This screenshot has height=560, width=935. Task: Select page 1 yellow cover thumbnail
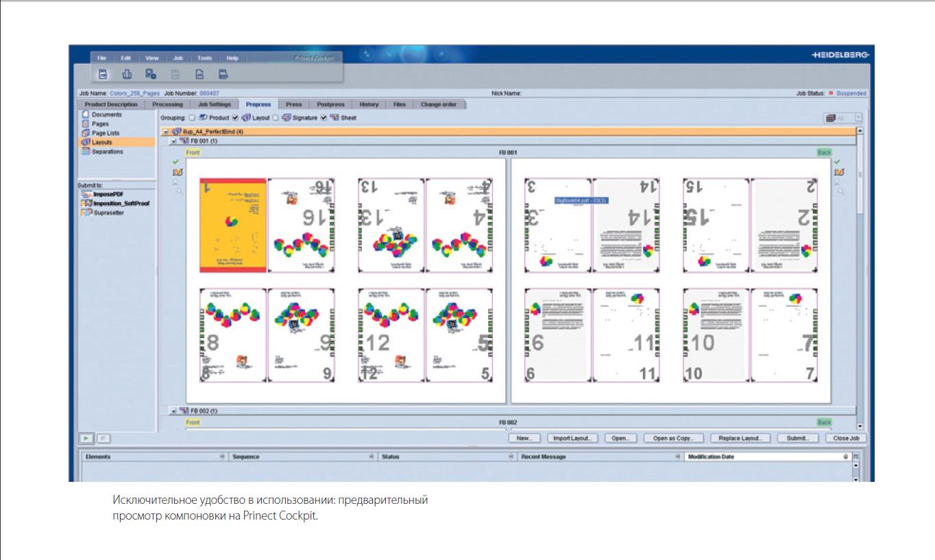[x=232, y=226]
